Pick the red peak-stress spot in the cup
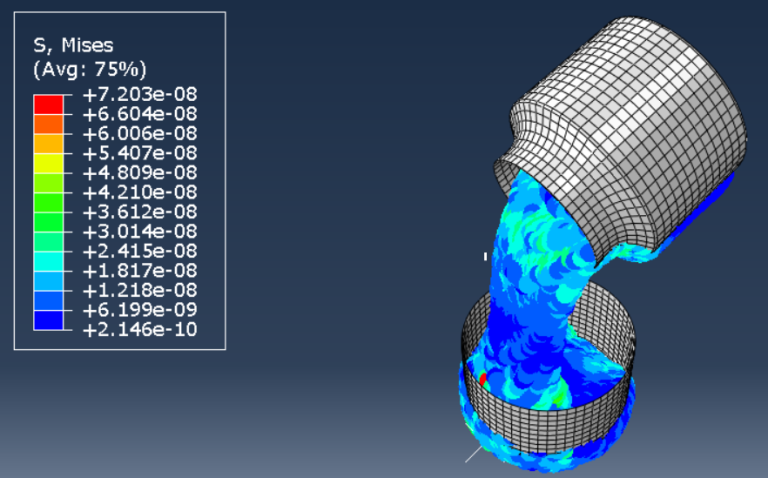Screen dimensions: 768x478 pos(482,379)
